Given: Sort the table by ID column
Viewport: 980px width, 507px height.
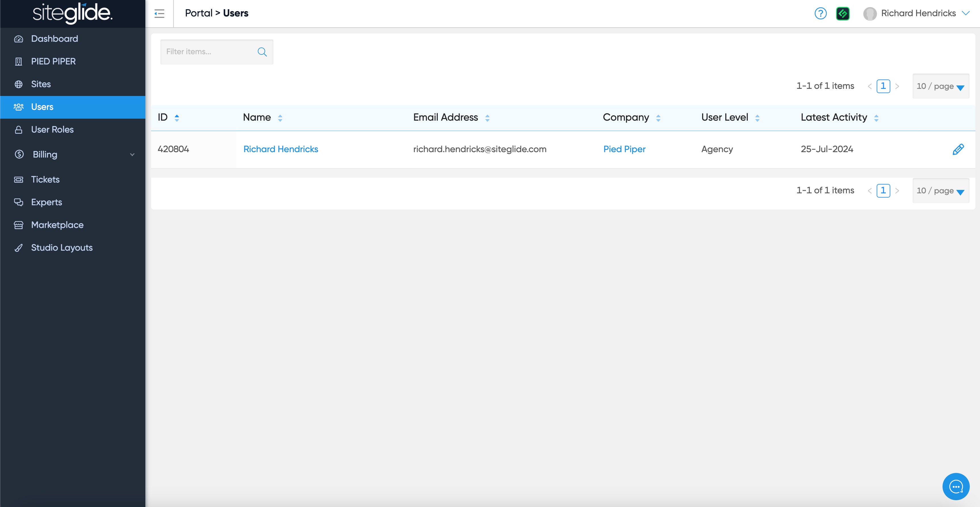Looking at the screenshot, I should click(x=177, y=118).
